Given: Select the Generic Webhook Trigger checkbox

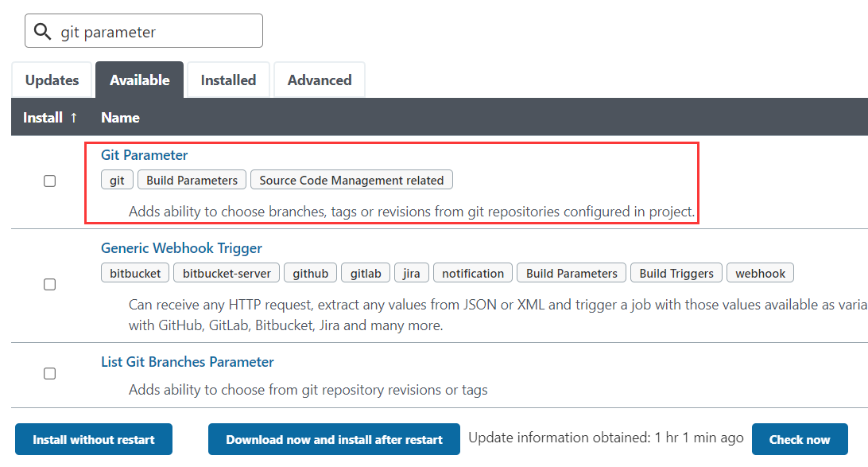Looking at the screenshot, I should [49, 284].
